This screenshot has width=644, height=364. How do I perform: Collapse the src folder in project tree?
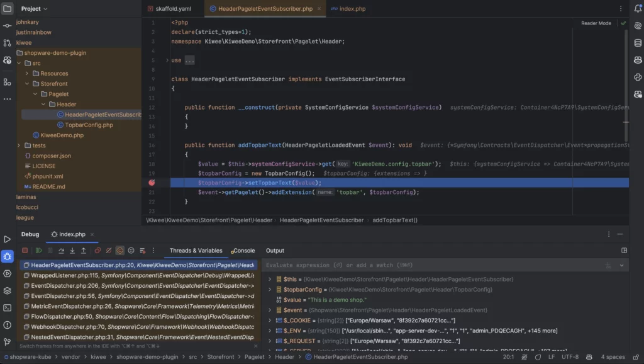[19, 64]
